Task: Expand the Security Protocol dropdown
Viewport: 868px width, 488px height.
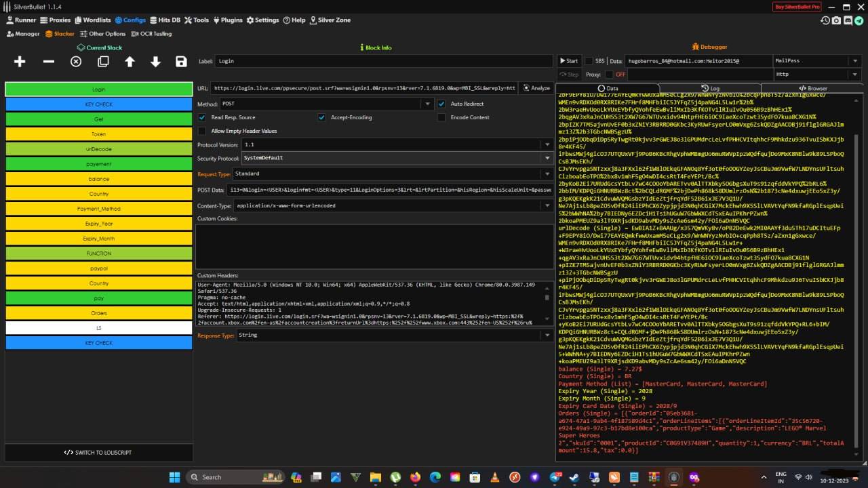Action: (547, 158)
